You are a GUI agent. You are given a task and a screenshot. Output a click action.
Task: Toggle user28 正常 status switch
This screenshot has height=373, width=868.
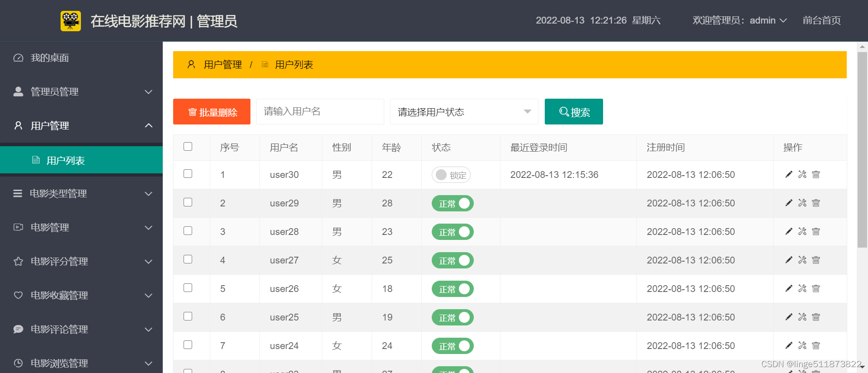[453, 232]
